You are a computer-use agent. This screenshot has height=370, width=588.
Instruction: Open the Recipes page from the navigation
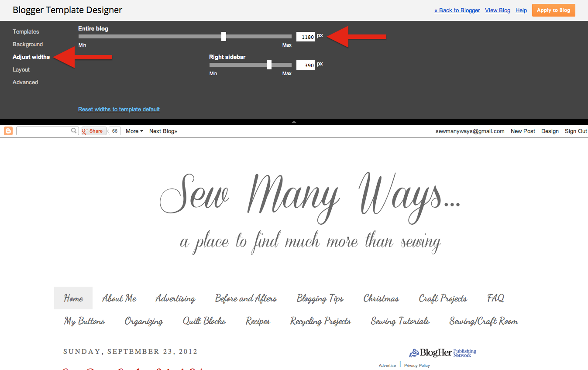tap(257, 321)
